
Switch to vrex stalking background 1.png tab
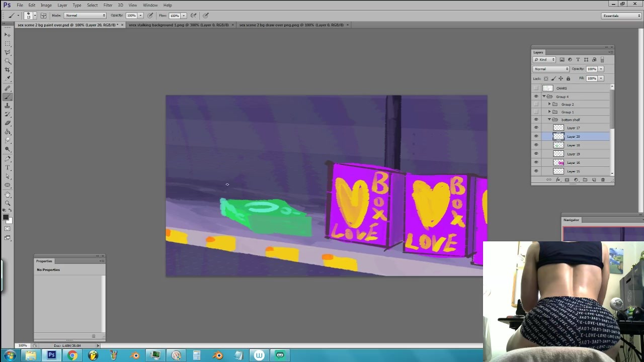179,25
